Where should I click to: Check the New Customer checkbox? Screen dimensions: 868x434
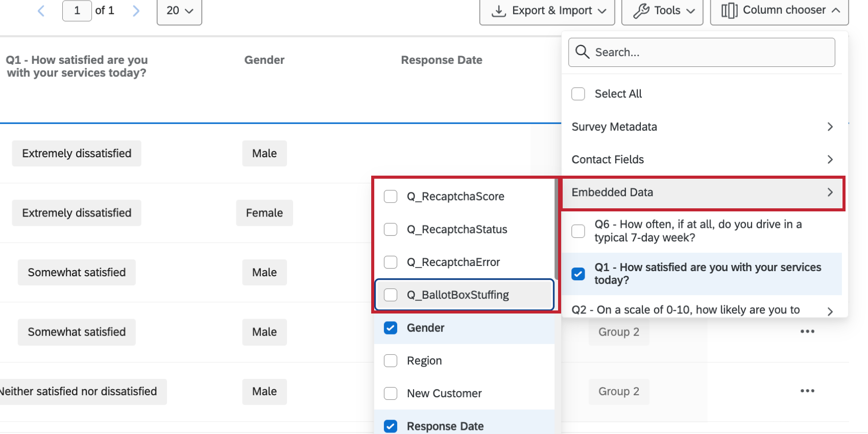pos(391,393)
